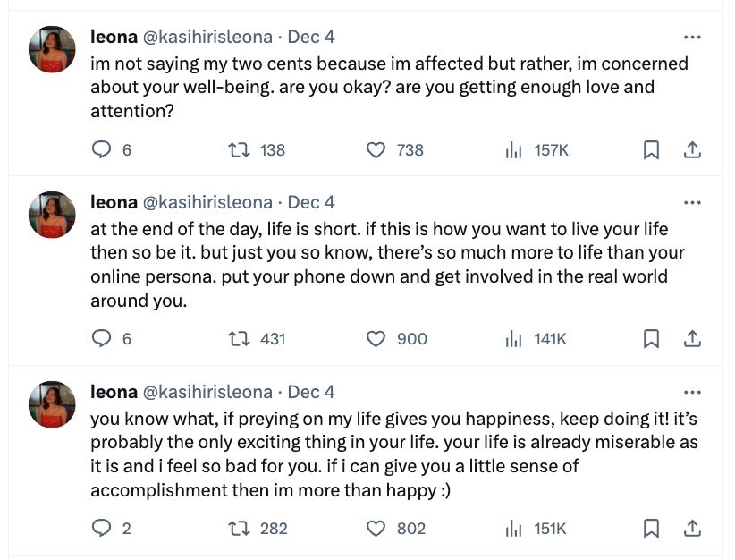Open more options on third tweet
Image resolution: width=735 pixels, height=560 pixels.
tap(692, 392)
